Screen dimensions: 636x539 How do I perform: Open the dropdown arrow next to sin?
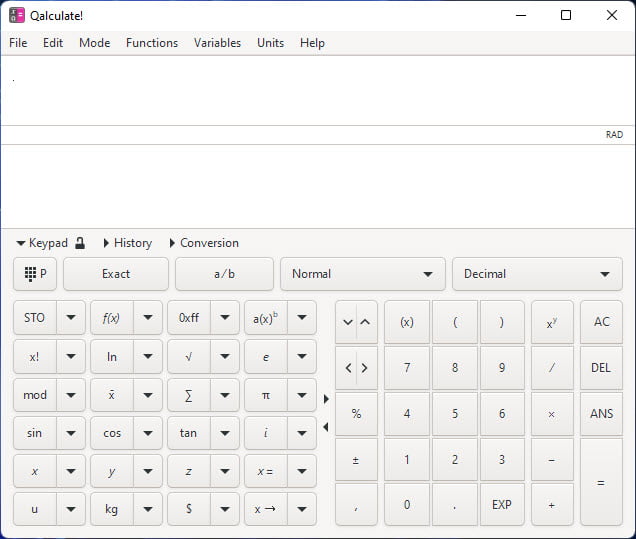pos(71,433)
